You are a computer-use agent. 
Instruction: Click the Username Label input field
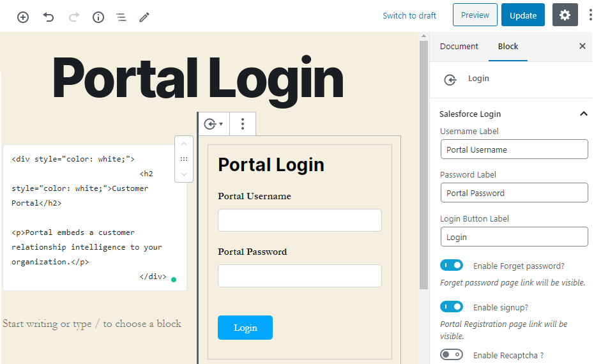point(514,149)
